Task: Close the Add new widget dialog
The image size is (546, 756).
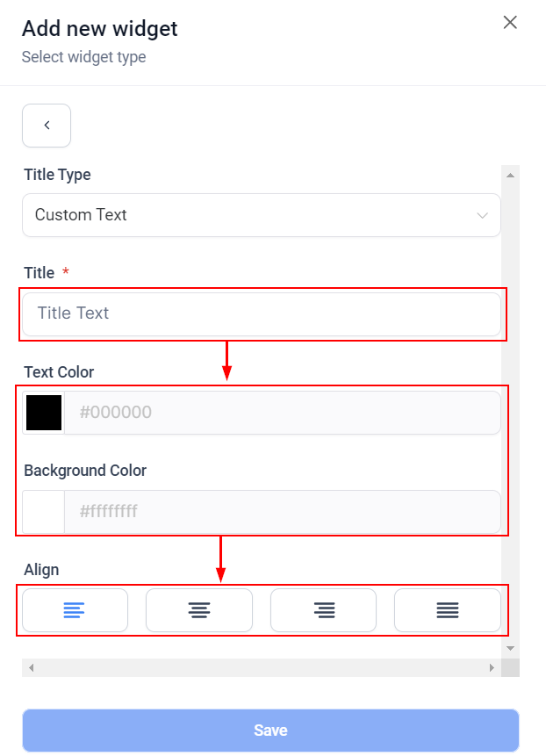Action: click(510, 23)
